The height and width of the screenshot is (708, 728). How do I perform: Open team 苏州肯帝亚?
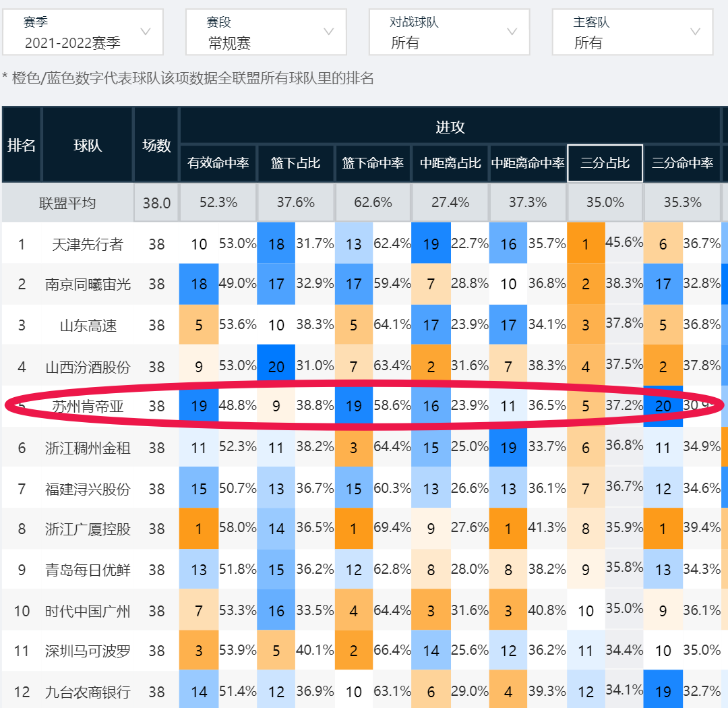[x=88, y=407]
